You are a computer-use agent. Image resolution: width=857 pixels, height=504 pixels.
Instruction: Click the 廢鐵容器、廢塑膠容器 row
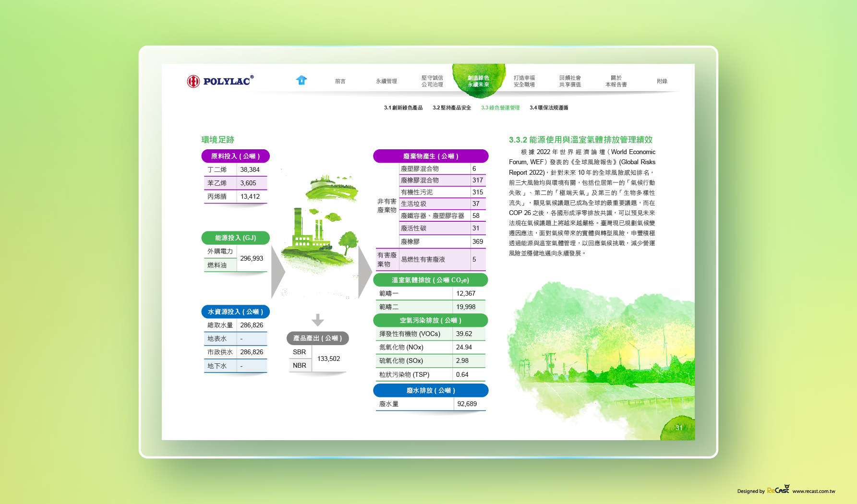point(442,216)
